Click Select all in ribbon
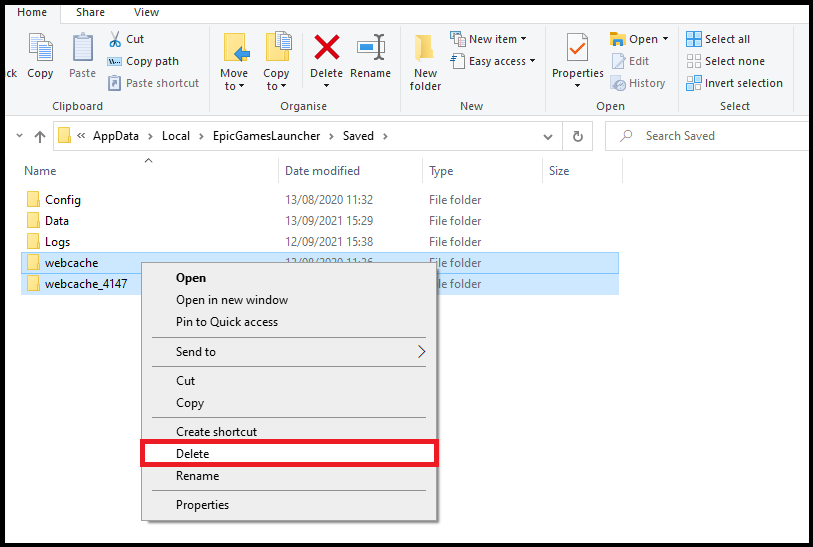 click(717, 39)
